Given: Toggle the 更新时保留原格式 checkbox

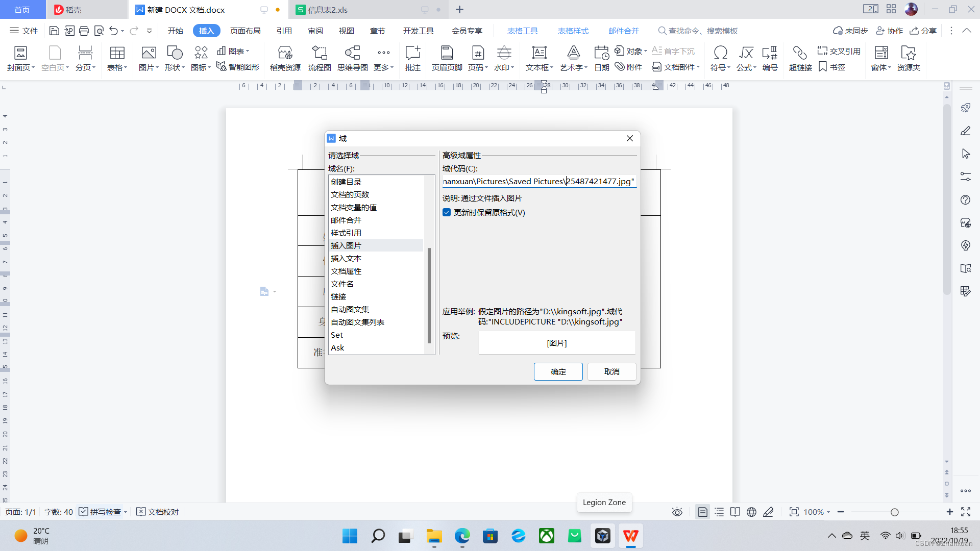Looking at the screenshot, I should click(447, 213).
